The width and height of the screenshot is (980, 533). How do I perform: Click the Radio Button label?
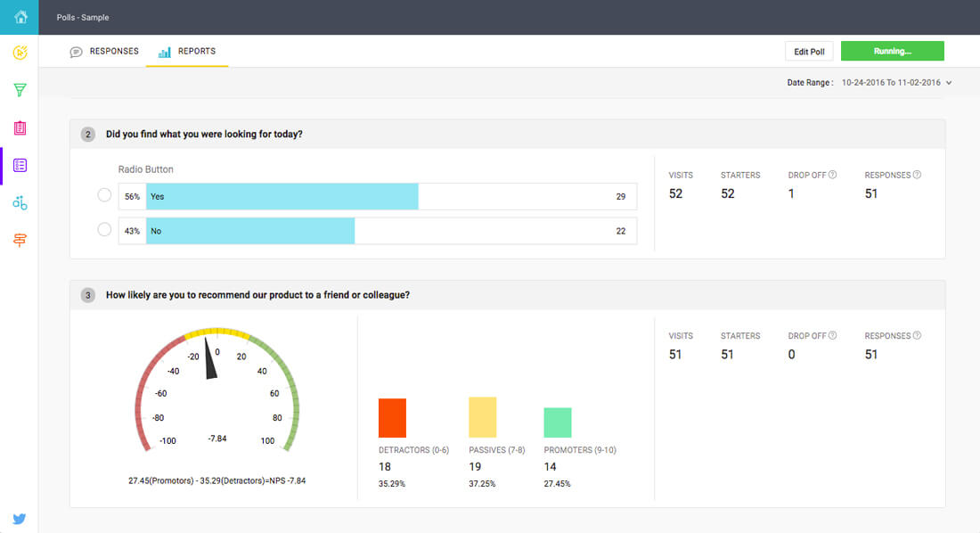coord(145,169)
